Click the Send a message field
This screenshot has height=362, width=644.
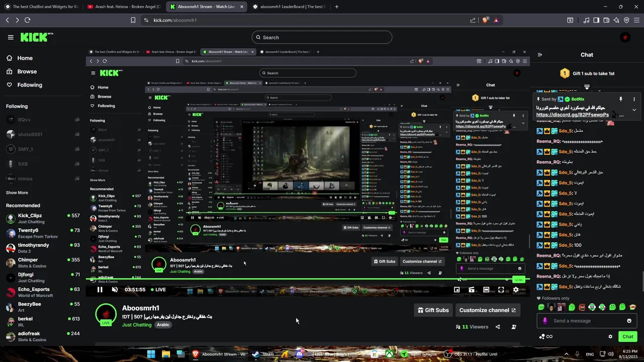coord(587,321)
